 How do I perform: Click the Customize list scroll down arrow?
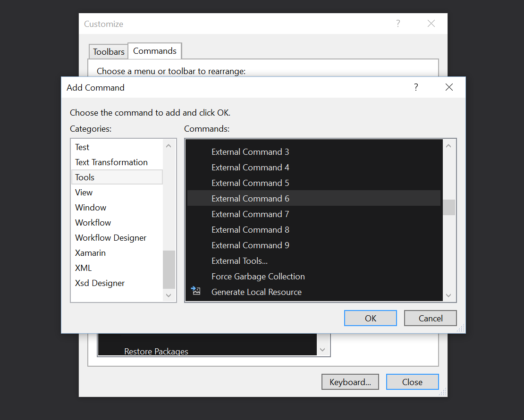(x=322, y=350)
